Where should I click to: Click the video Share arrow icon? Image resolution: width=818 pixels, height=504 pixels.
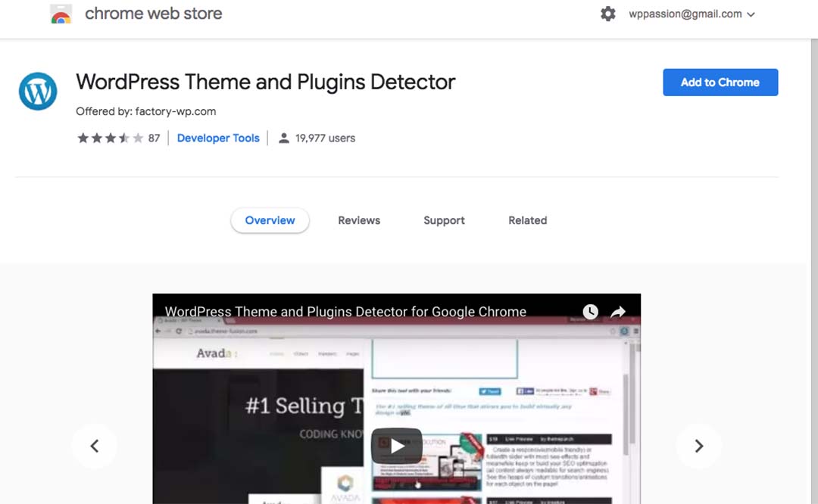coord(618,312)
